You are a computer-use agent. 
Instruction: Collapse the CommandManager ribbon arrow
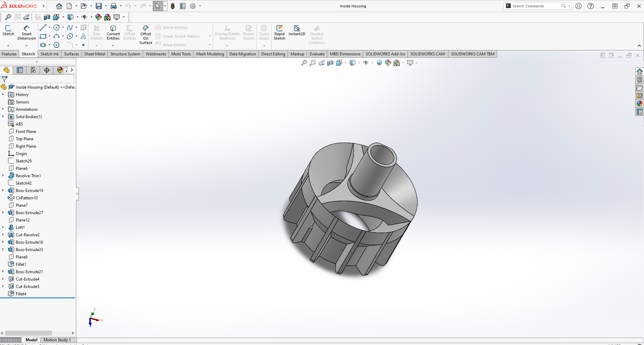639,46
